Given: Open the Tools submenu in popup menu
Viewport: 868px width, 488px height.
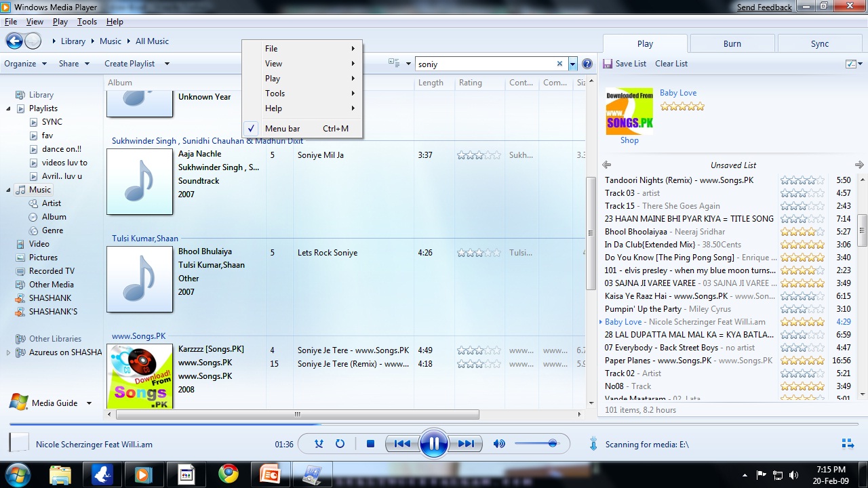Looking at the screenshot, I should tap(302, 94).
